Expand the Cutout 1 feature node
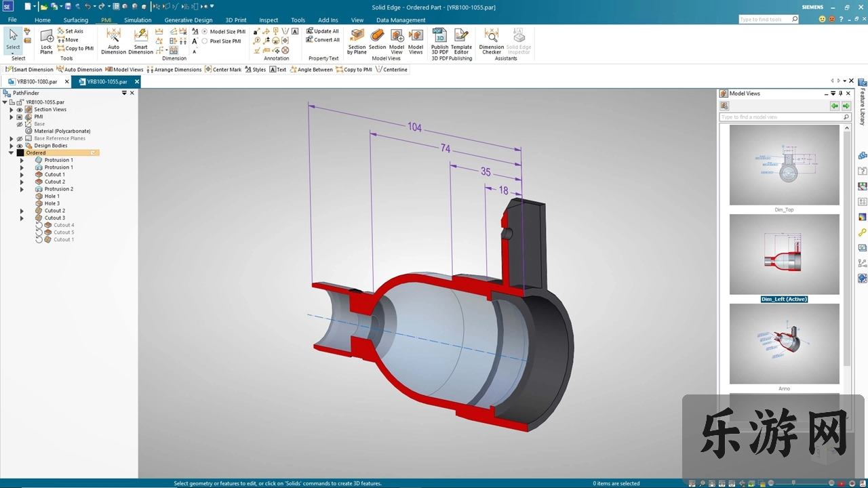Image resolution: width=868 pixels, height=488 pixels. pos(22,175)
